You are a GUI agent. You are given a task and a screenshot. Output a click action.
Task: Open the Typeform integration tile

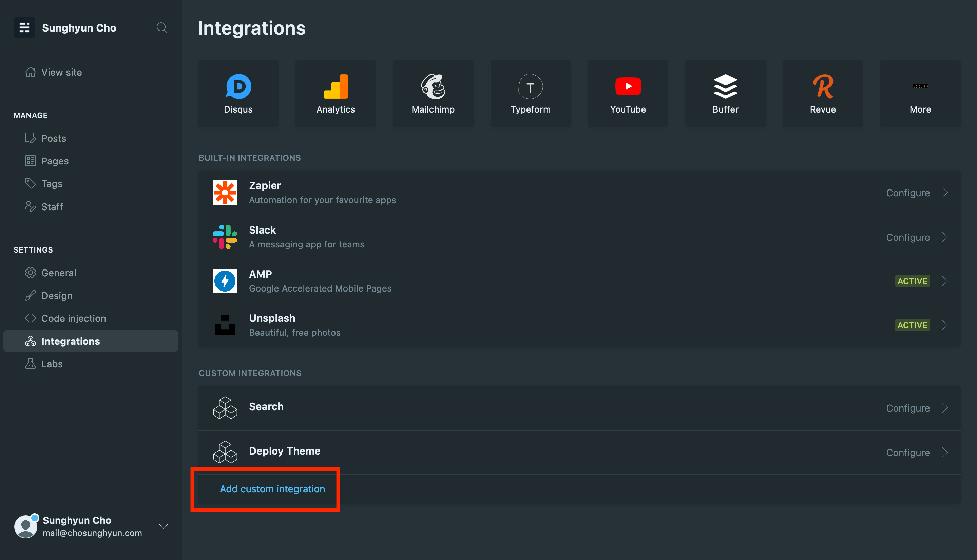click(530, 94)
